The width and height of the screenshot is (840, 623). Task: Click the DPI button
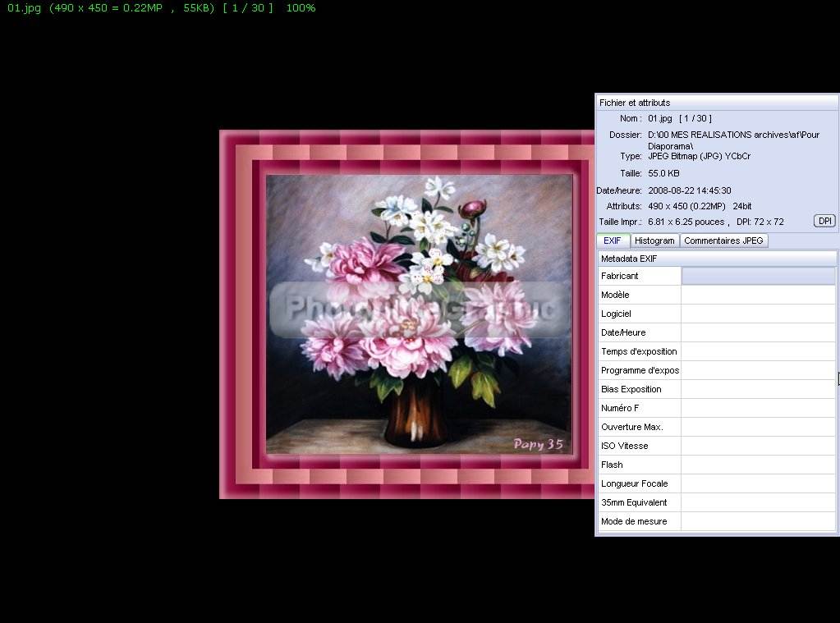point(824,221)
